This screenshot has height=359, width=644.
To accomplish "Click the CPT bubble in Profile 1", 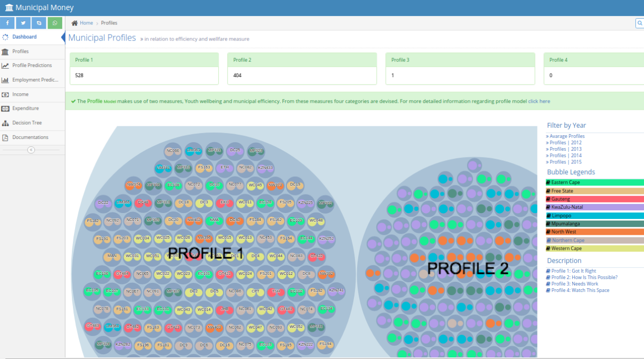I will 255,292.
